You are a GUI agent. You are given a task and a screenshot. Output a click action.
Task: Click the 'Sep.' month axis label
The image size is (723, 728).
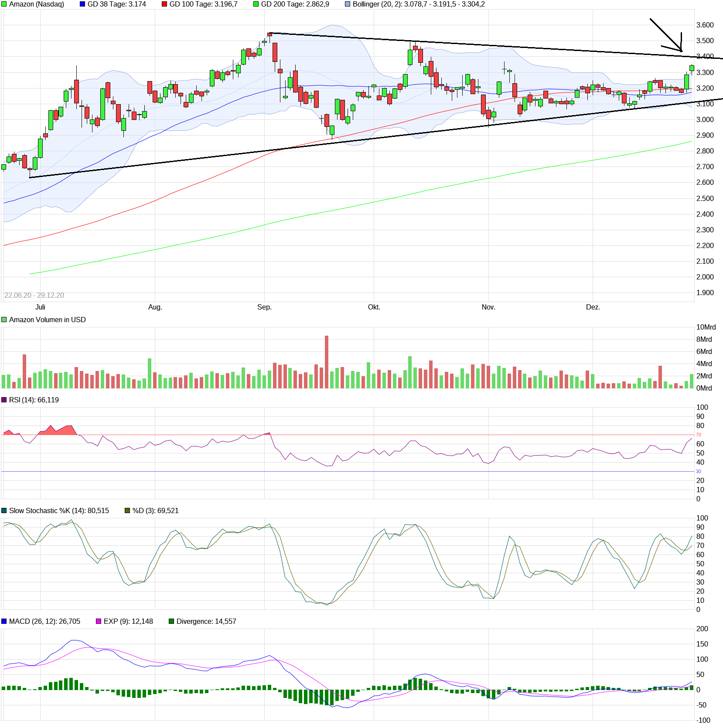[264, 307]
